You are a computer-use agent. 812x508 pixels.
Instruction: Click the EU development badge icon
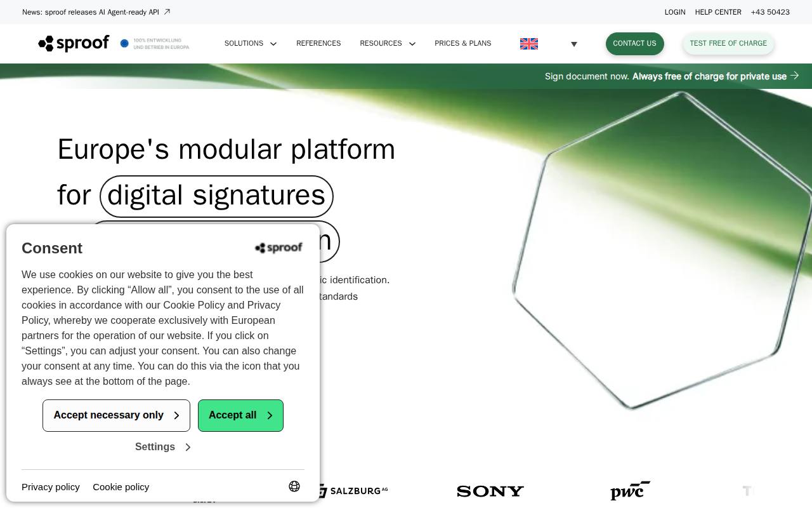coord(124,43)
